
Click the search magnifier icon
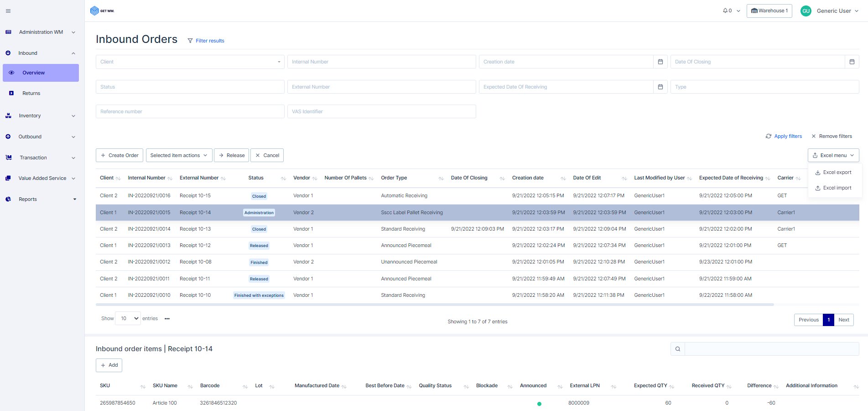click(x=678, y=349)
